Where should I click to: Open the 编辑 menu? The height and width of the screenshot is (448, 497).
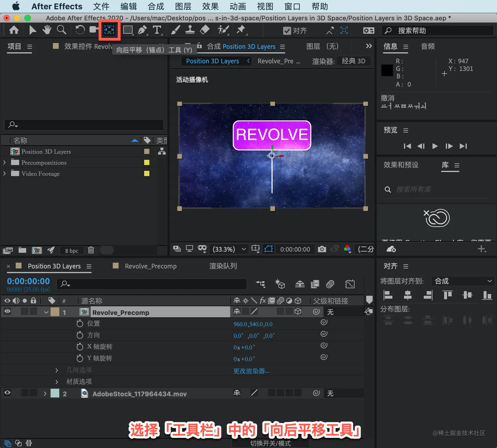(129, 7)
